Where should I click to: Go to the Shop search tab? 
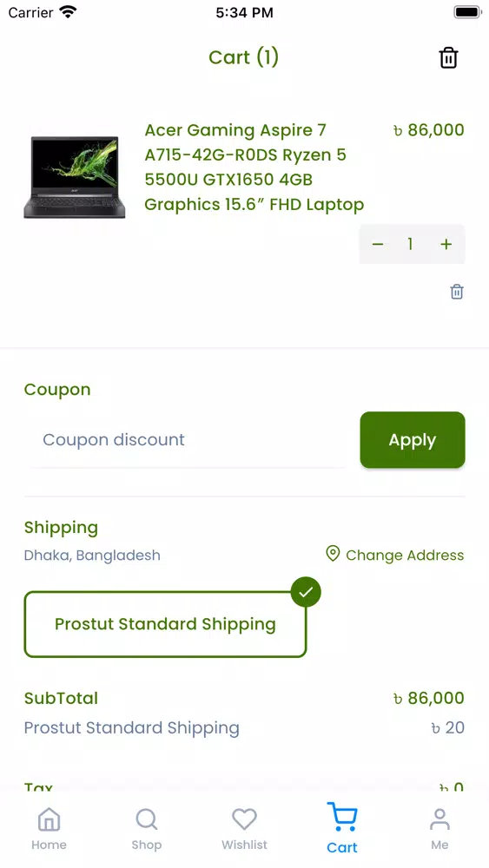pos(147,829)
